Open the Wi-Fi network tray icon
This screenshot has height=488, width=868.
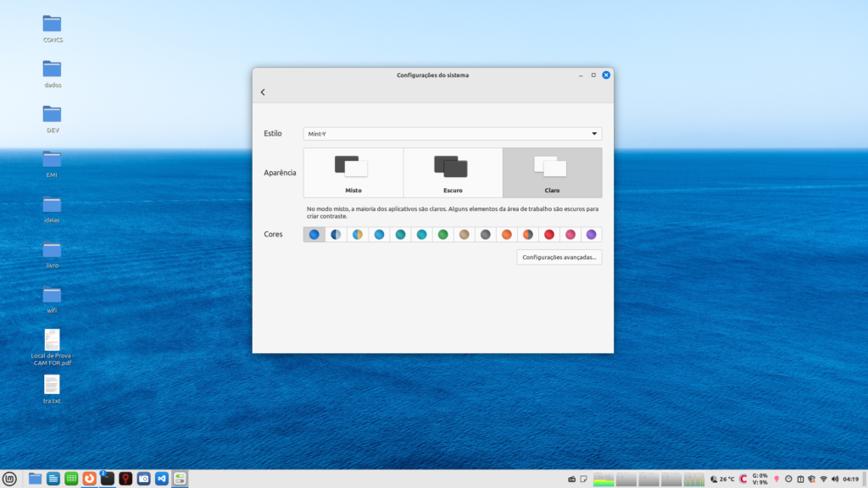click(x=823, y=480)
